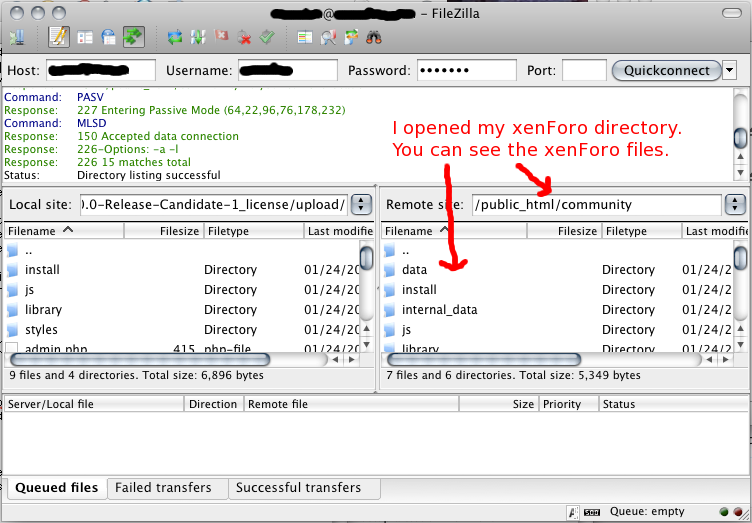Viewport: 752px width, 523px height.
Task: Click the process queue toolbar icon
Action: pyautogui.click(x=198, y=38)
